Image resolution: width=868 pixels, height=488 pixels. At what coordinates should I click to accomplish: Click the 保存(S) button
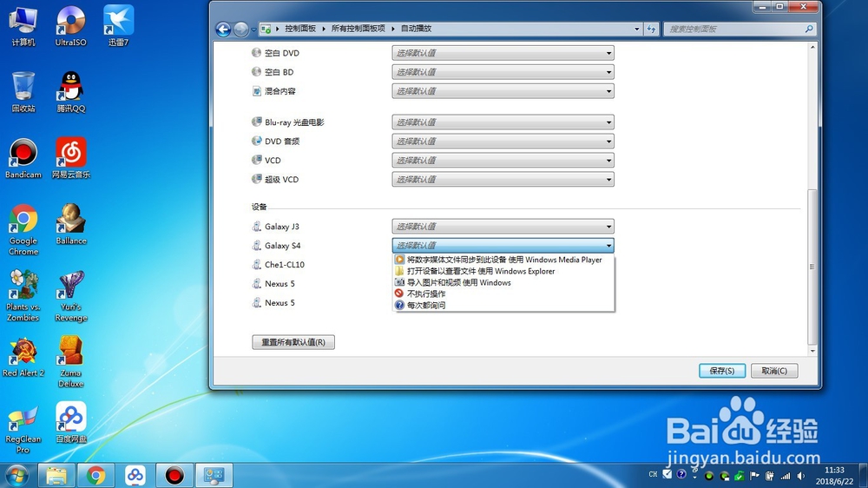point(722,371)
